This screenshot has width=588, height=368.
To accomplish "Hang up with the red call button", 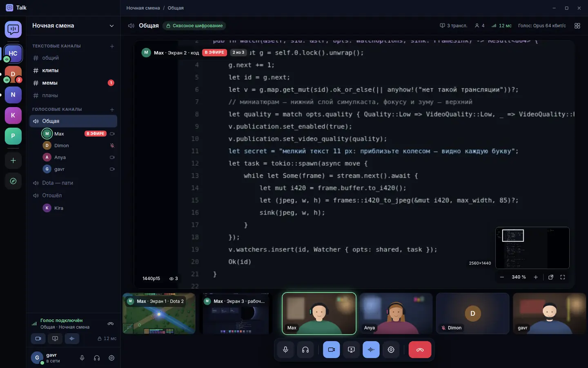I will pyautogui.click(x=420, y=350).
